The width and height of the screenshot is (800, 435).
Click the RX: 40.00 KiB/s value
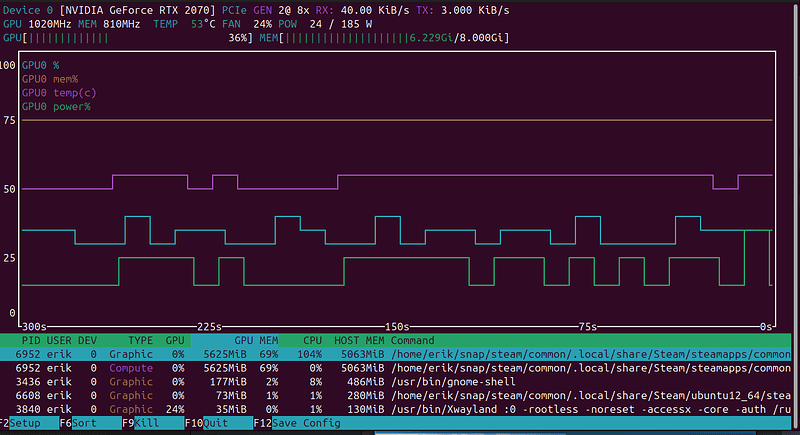coord(362,10)
